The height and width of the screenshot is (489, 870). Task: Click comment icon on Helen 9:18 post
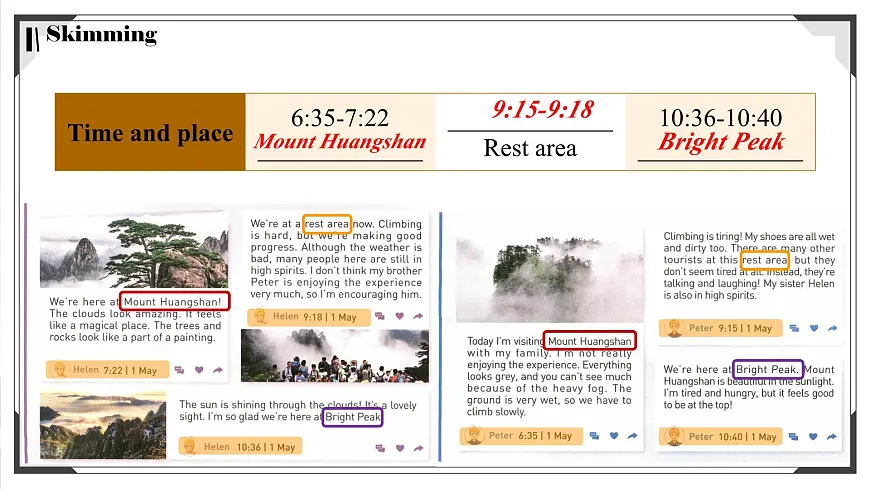(x=380, y=316)
